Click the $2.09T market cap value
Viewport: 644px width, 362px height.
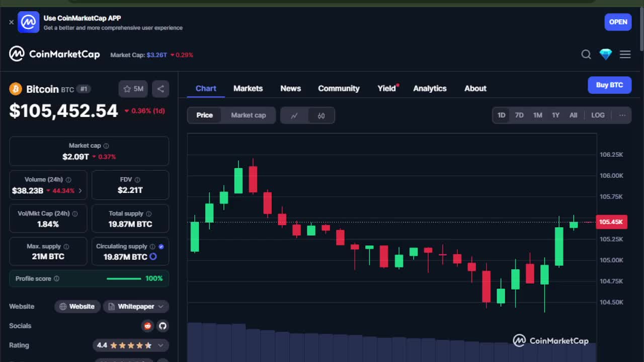pos(75,157)
